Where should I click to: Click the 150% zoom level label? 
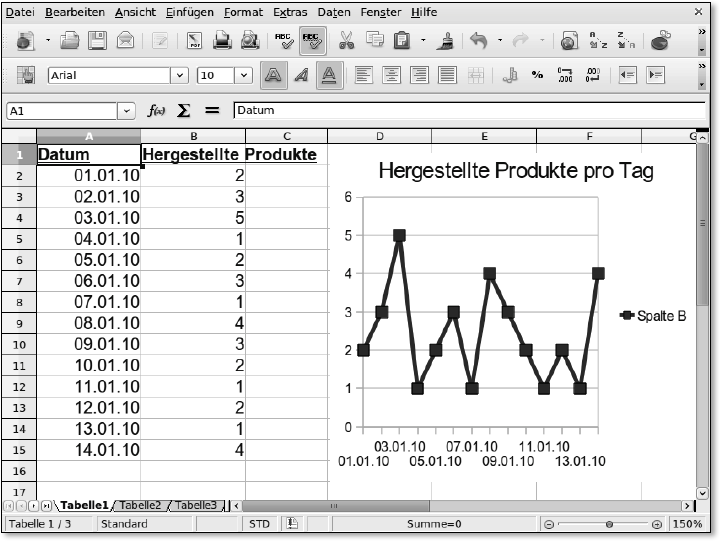686,524
